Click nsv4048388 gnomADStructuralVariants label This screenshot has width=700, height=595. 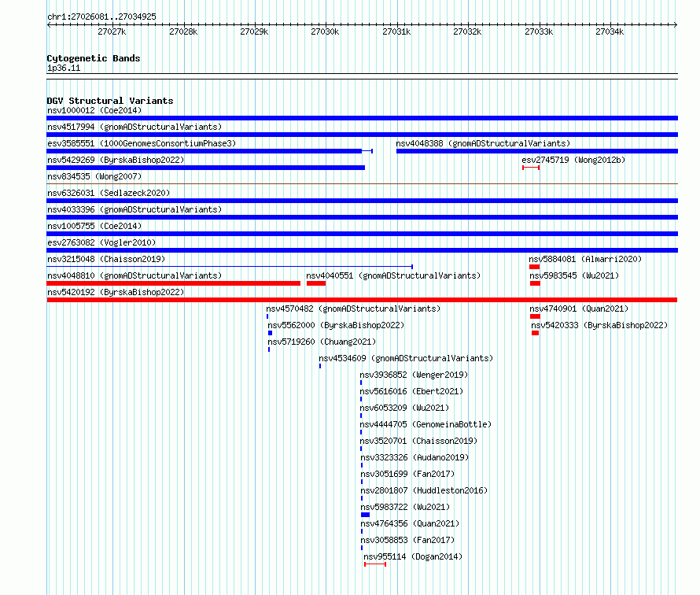tap(483, 143)
